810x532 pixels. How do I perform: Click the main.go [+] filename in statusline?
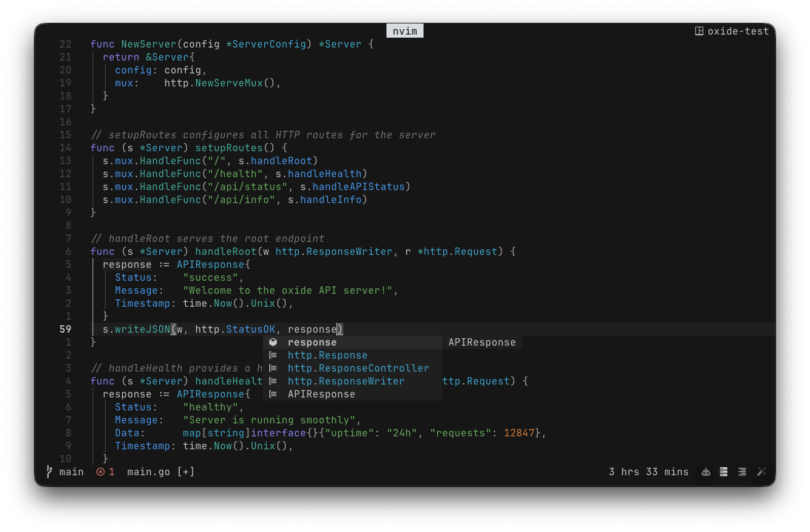coord(161,472)
